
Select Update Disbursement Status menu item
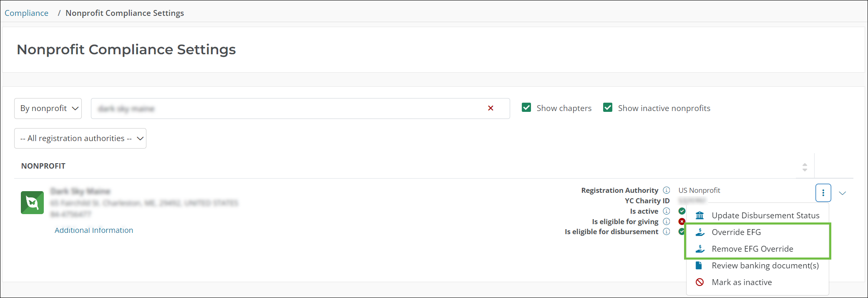click(757, 215)
